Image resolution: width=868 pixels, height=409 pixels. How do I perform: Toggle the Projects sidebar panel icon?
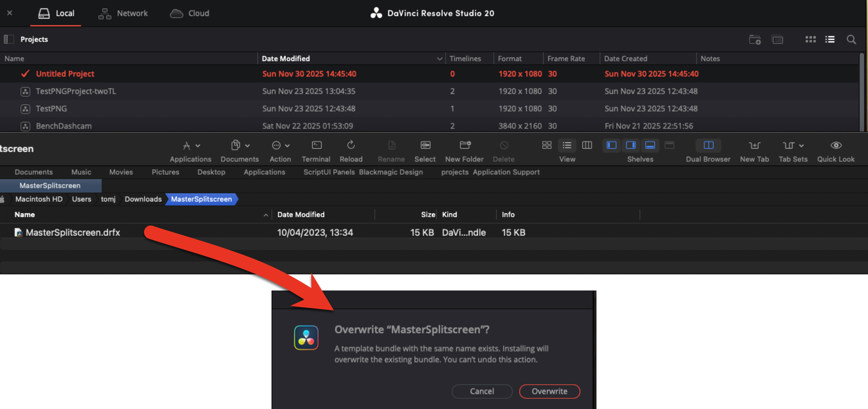[9, 39]
